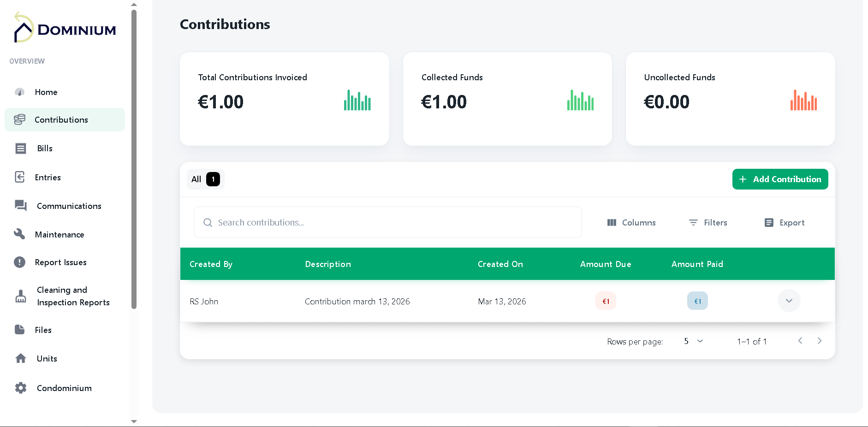Open Cleaning and Inspection Reports broom icon

pos(20,296)
